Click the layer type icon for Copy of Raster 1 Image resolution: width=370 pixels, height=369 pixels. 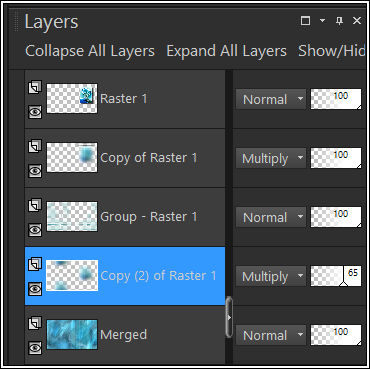click(x=35, y=146)
